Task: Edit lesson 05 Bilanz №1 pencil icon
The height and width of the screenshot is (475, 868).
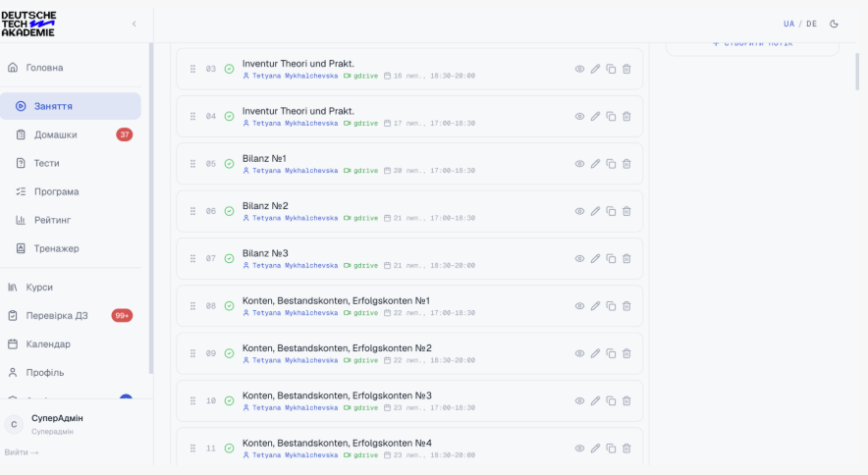Action: point(595,164)
